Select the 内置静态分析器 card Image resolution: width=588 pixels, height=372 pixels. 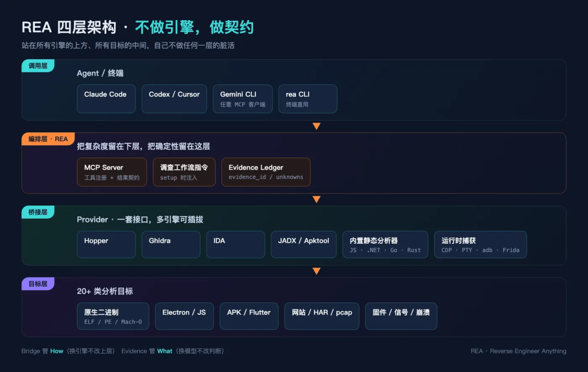[x=385, y=244]
